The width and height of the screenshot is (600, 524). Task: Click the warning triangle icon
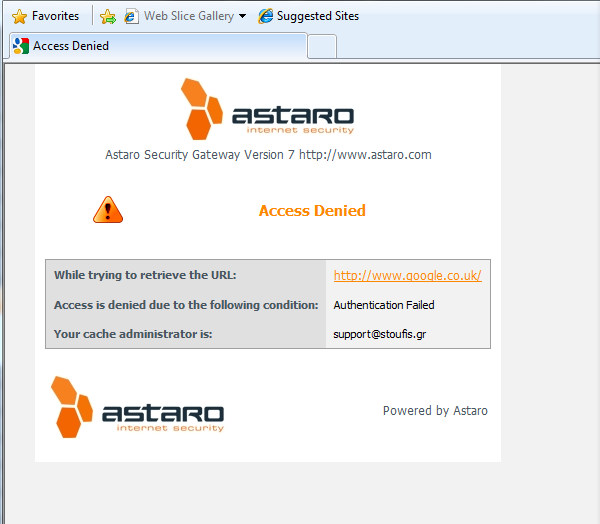coord(108,210)
